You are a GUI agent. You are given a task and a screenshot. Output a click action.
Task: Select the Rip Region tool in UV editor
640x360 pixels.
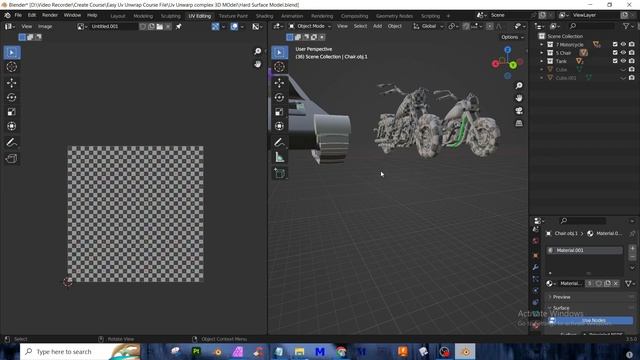click(x=11, y=159)
